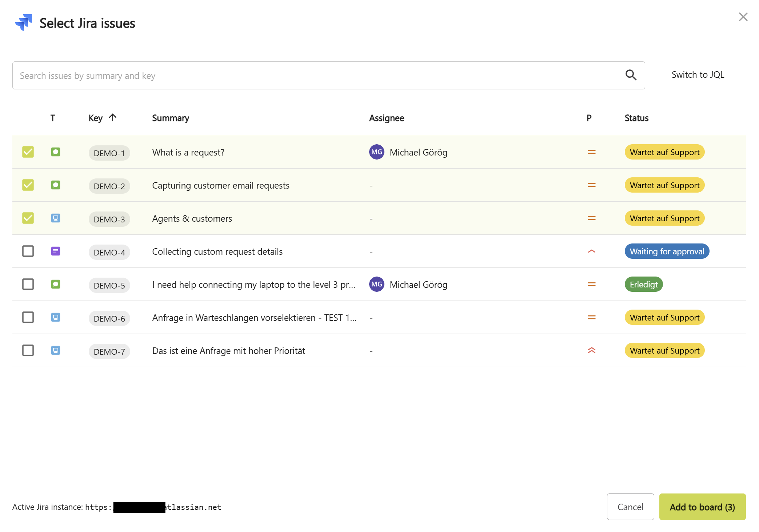The height and width of the screenshot is (532, 759).
Task: Click the high priority icon on DEMO-4
Action: [591, 251]
